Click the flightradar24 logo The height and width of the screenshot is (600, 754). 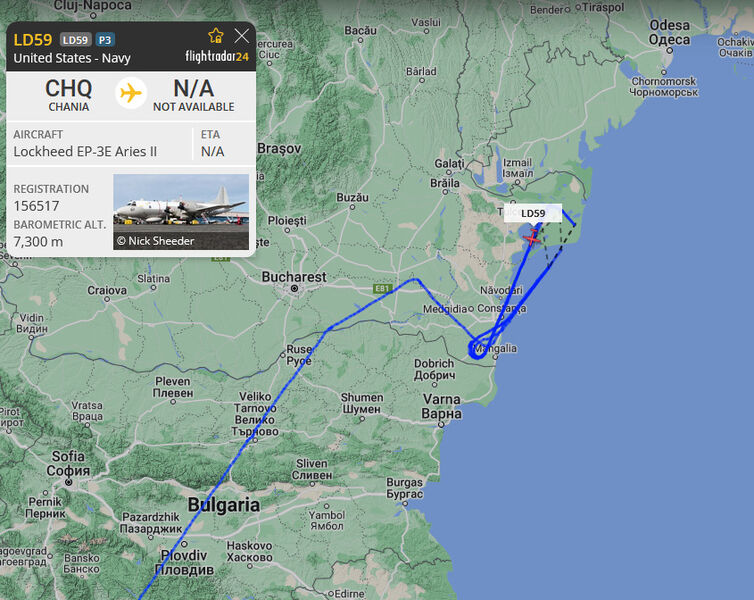(x=217, y=57)
